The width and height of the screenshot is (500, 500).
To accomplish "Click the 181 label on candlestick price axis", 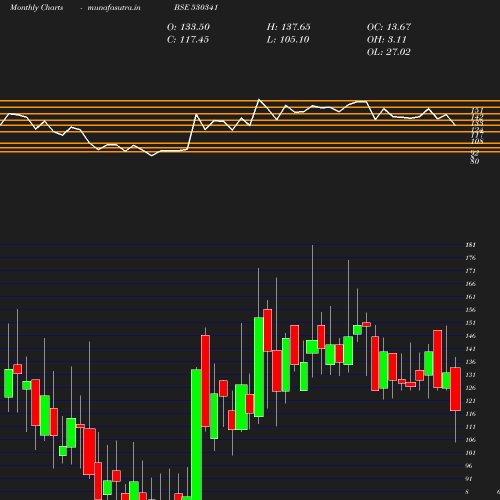I will coord(470,245).
